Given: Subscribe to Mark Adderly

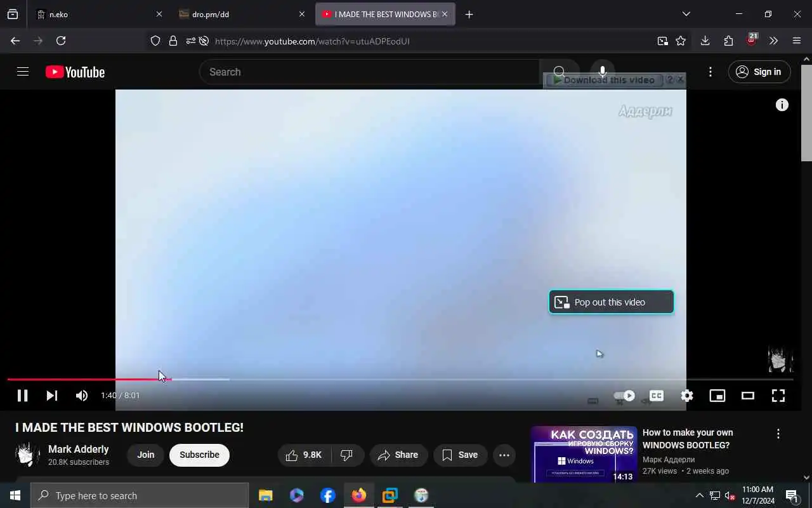Looking at the screenshot, I should [x=199, y=455].
